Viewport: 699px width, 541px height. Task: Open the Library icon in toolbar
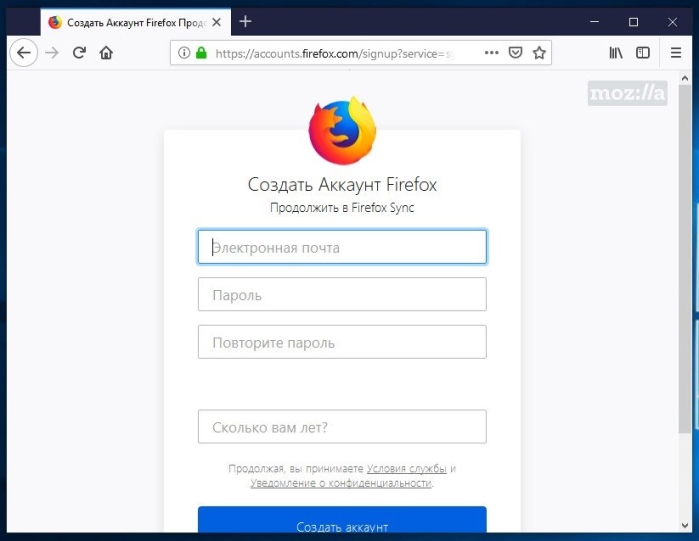(616, 53)
